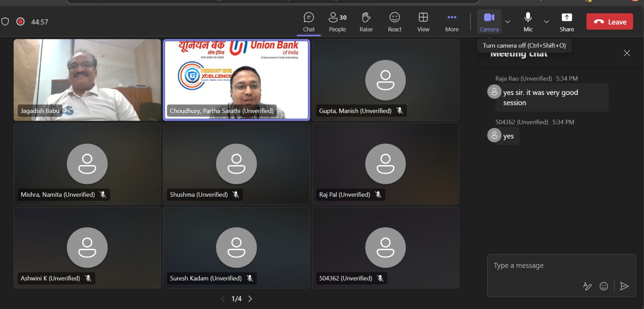
Task: Raise your hand in the meeting
Action: point(366,22)
